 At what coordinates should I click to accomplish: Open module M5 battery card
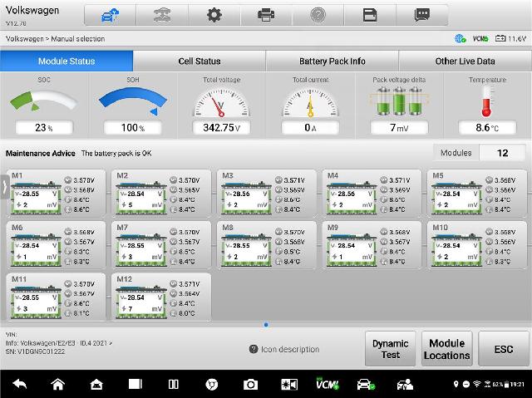point(476,193)
